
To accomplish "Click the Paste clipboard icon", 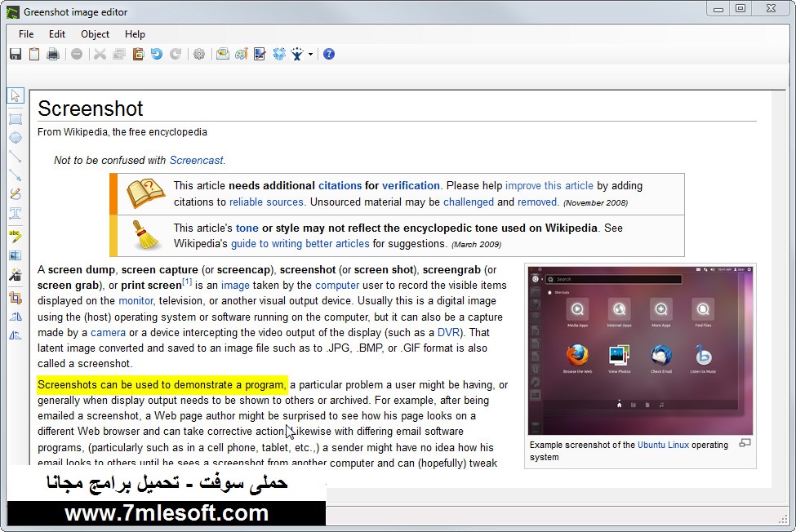I will tap(138, 54).
